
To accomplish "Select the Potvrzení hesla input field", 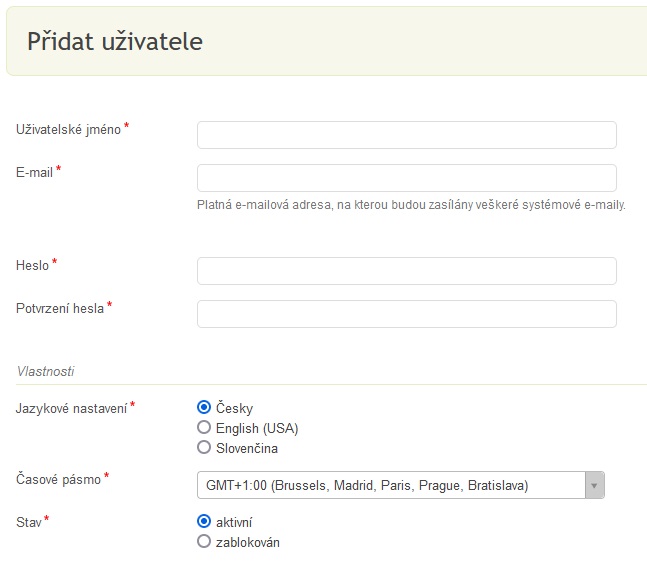I will pos(407,314).
